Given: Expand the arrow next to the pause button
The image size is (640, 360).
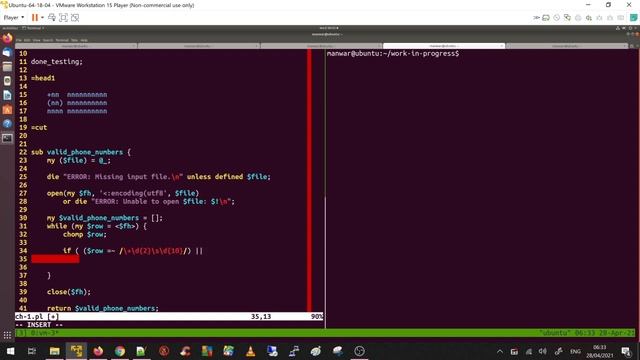Looking at the screenshot, I should click(42, 18).
